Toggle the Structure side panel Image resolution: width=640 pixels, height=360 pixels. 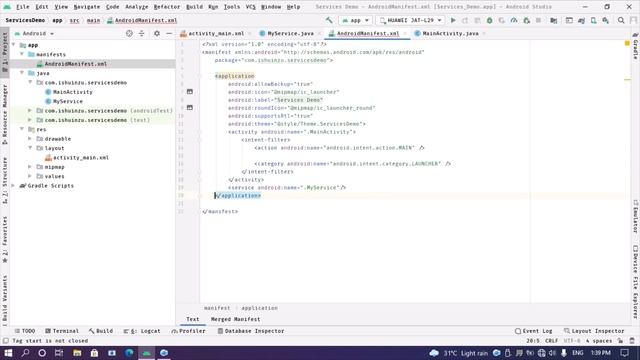tap(4, 180)
